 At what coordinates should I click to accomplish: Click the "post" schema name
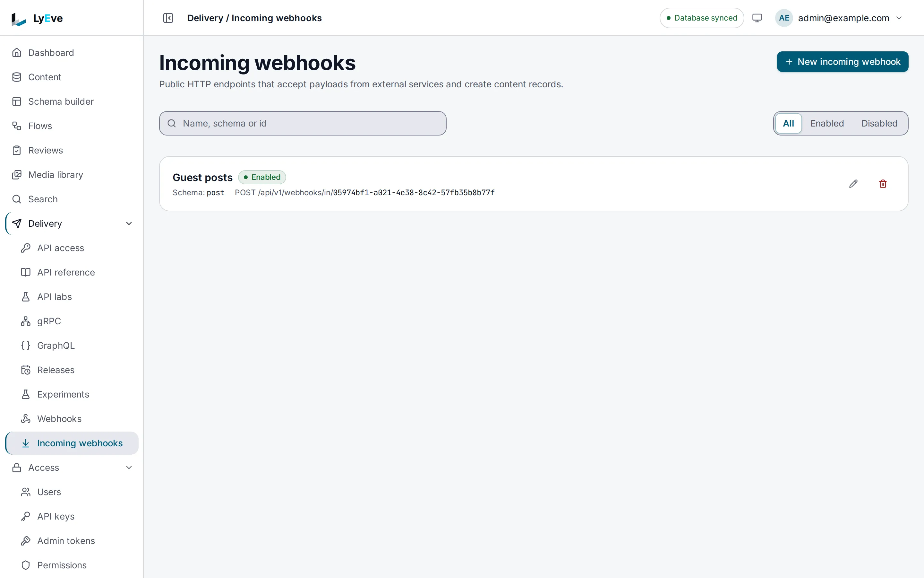[x=215, y=193]
